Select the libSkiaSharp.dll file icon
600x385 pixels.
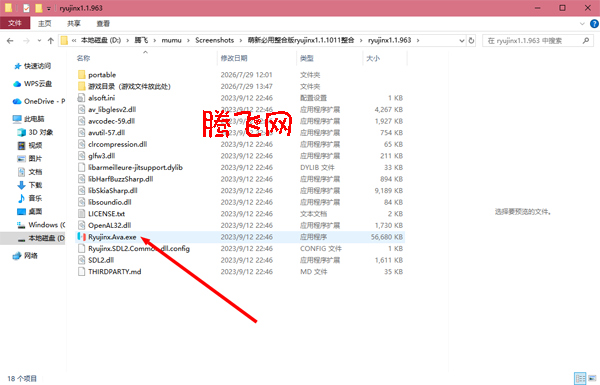pos(81,191)
